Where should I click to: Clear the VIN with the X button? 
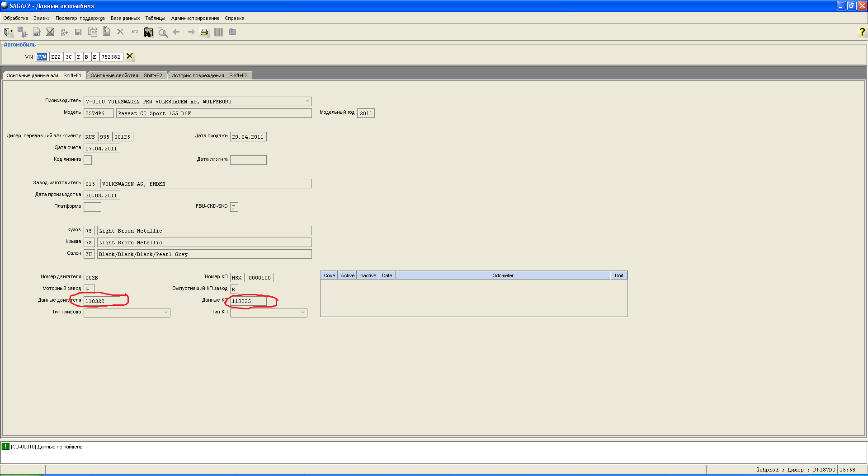(130, 56)
